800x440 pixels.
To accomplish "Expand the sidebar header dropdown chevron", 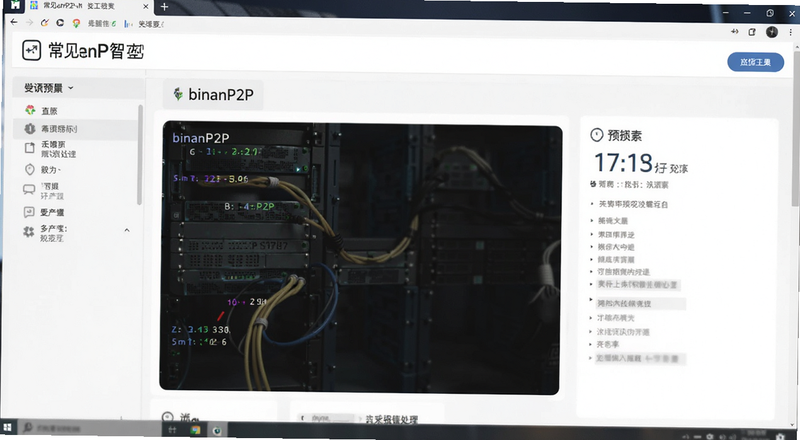I will 70,88.
